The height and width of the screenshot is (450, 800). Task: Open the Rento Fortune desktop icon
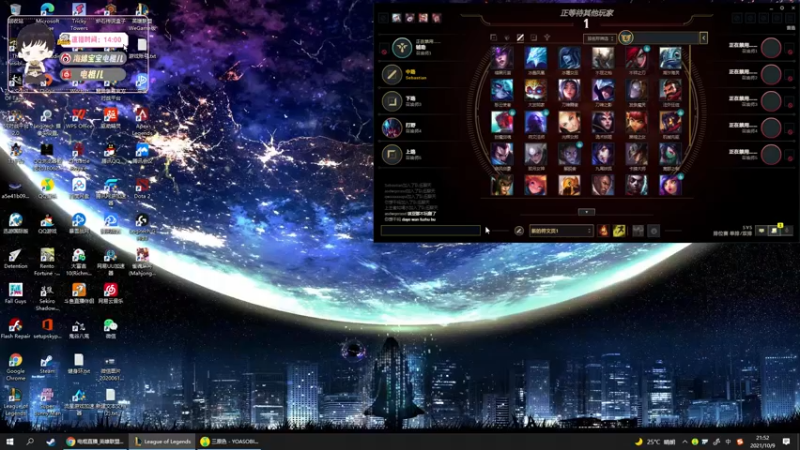pos(47,261)
